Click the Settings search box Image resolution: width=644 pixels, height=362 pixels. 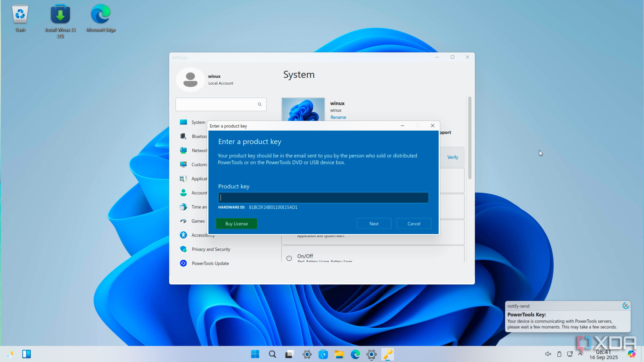tap(221, 104)
